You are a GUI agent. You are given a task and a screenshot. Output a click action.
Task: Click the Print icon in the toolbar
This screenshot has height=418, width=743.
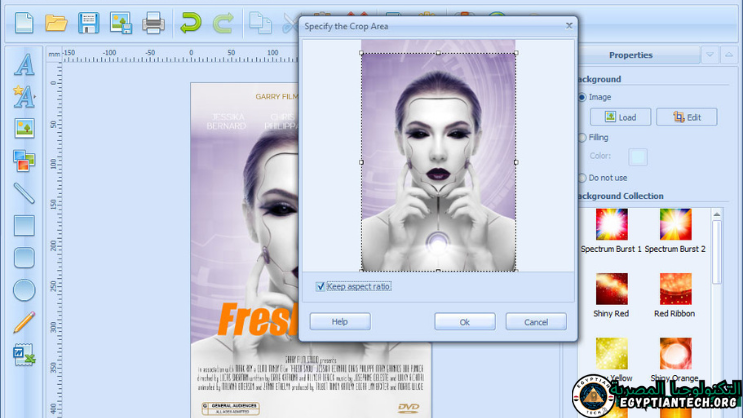pyautogui.click(x=153, y=22)
